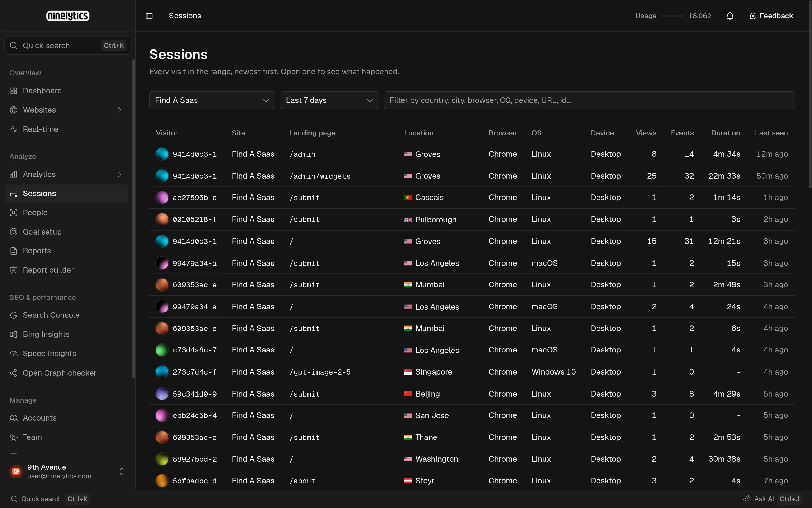The height and width of the screenshot is (508, 812).
Task: Click the Bing Insights icon
Action: pos(14,334)
